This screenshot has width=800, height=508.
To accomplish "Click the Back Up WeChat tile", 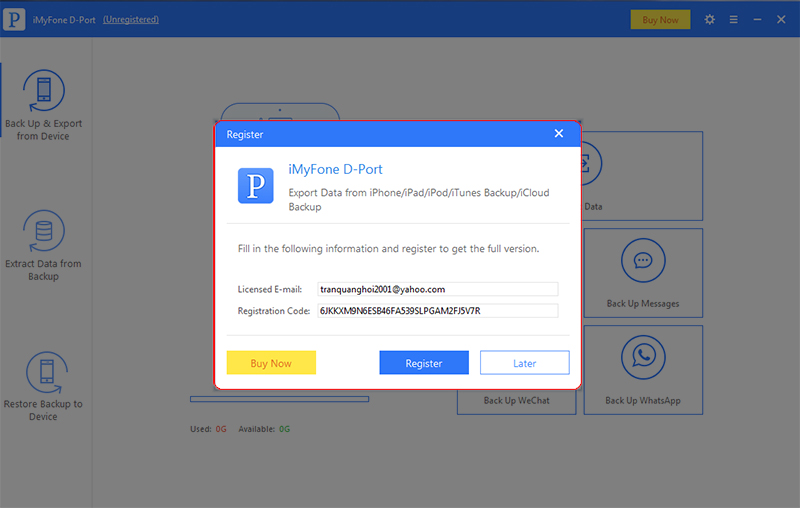I will click(x=516, y=401).
